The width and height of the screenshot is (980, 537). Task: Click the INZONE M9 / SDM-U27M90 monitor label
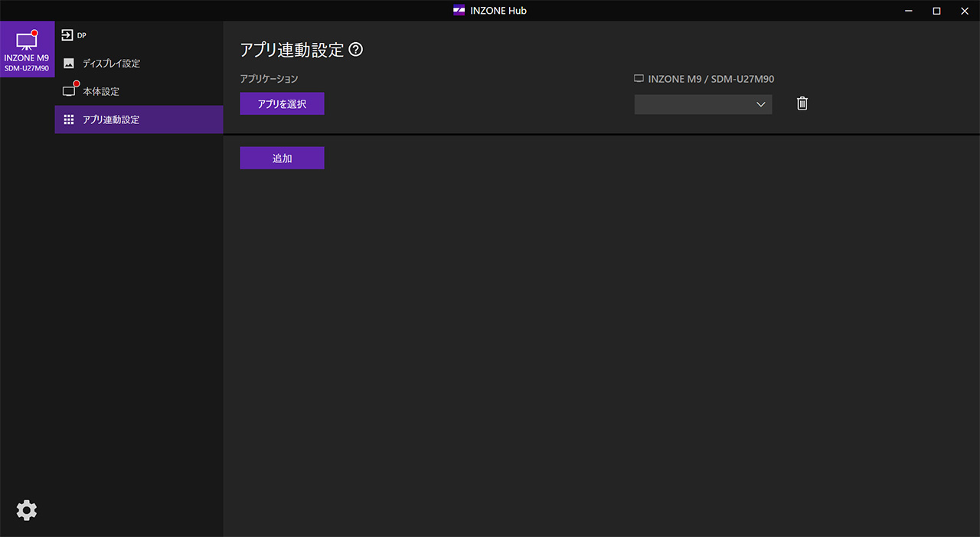pos(704,79)
